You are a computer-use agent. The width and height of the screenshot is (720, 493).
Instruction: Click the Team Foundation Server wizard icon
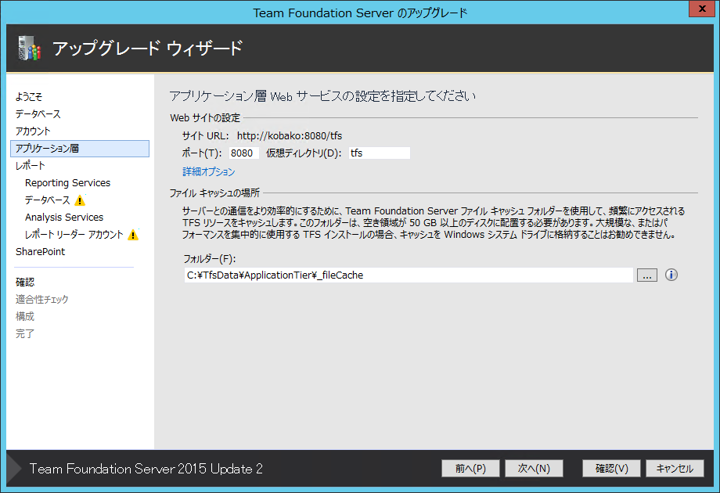tap(29, 48)
